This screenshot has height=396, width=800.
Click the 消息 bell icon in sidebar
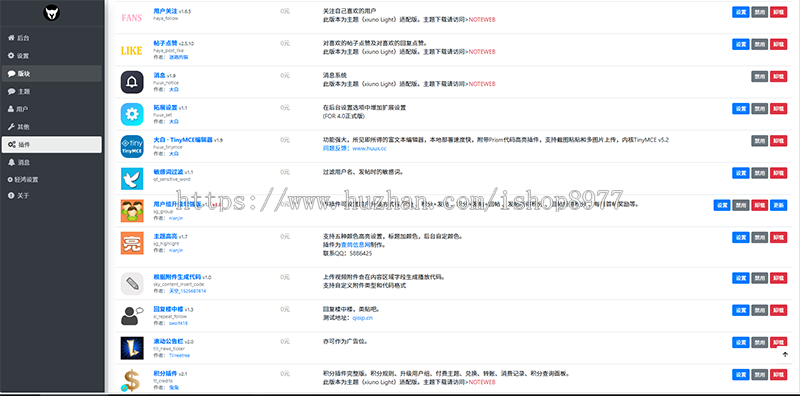point(11,162)
